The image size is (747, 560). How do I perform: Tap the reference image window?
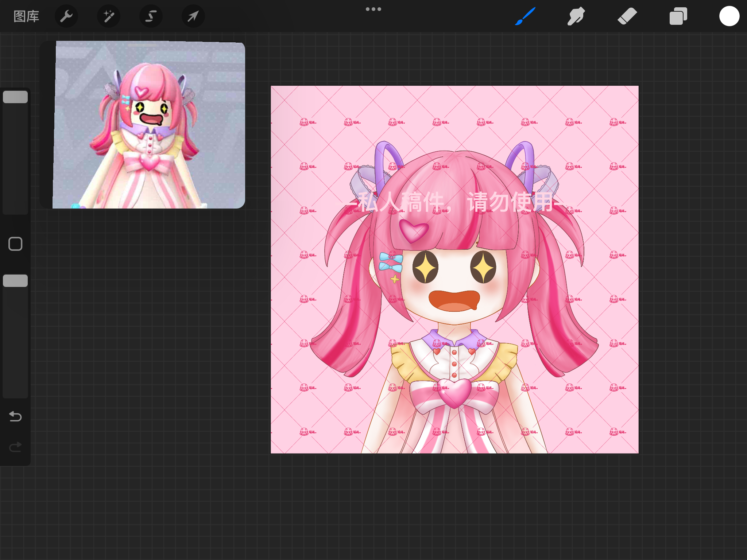pos(143,125)
